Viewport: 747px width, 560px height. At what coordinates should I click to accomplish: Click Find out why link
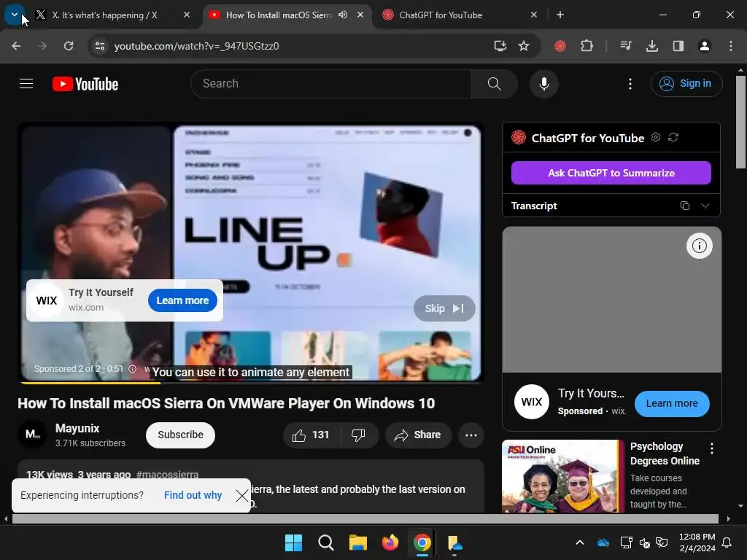coord(193,495)
